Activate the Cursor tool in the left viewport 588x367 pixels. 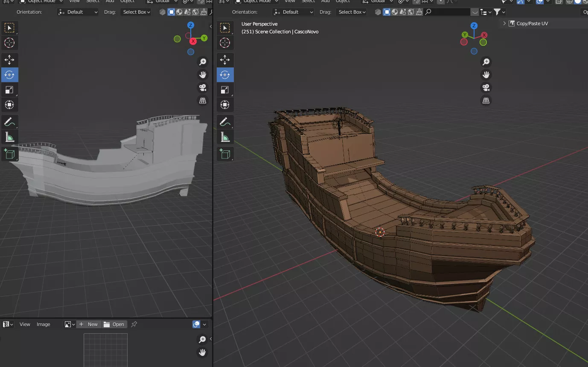point(9,43)
